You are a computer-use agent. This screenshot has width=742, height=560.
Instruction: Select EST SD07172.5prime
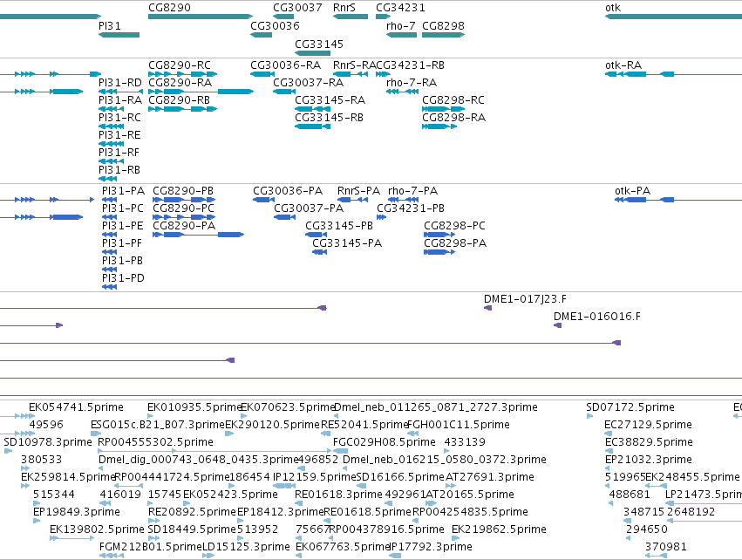(x=589, y=416)
